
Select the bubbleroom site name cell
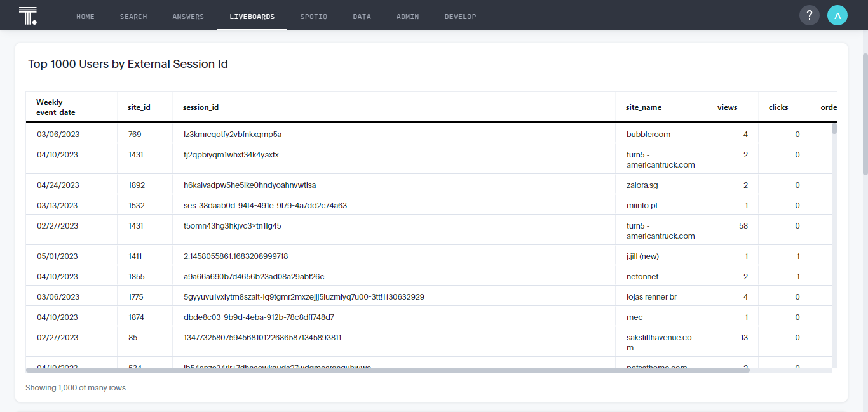click(x=648, y=135)
